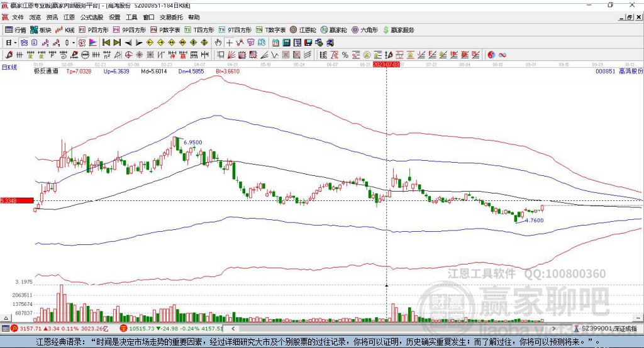The image size is (644, 348).
Task: Select the crosshair target circle tool
Action: (128, 55)
